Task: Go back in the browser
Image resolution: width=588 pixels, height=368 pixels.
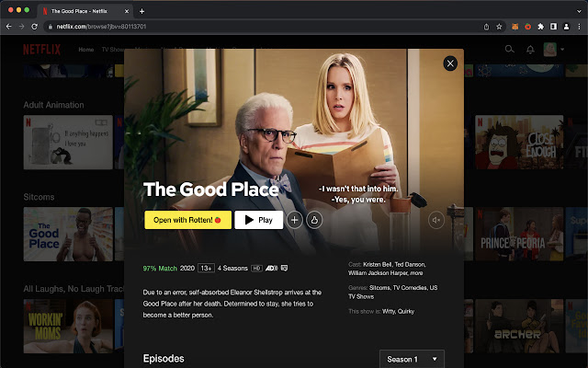Action: pos(9,27)
